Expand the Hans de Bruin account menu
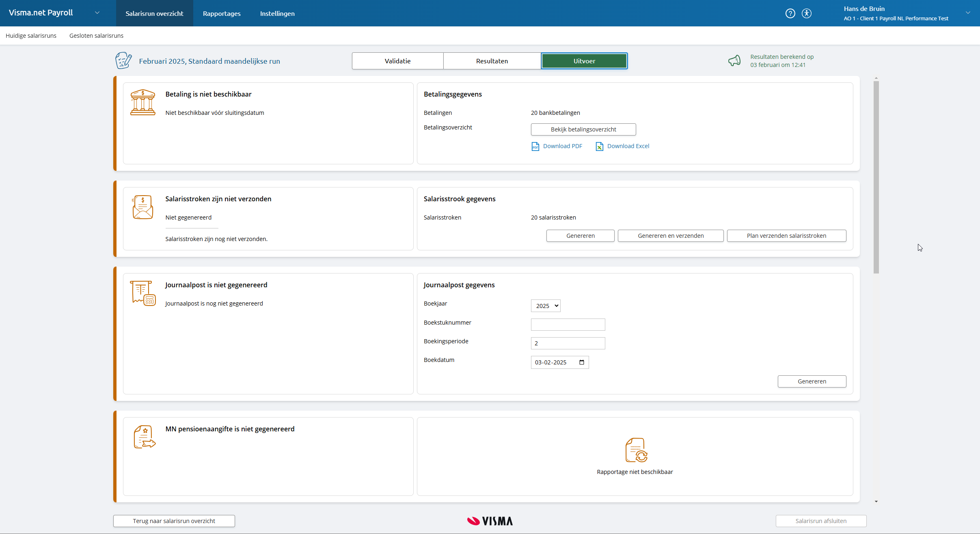Screen dimensions: 980x534 969,13
